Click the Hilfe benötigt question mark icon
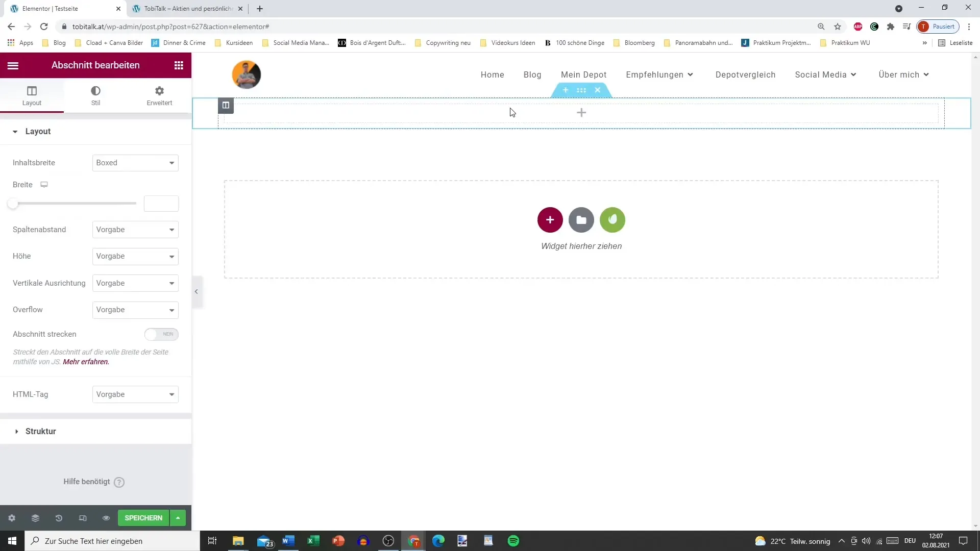The width and height of the screenshot is (980, 551). [x=119, y=482]
